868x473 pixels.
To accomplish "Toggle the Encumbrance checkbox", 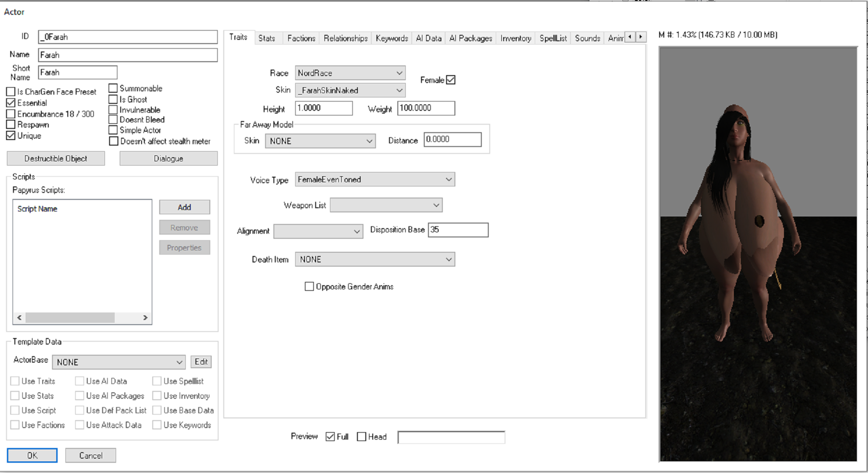I will coord(11,114).
